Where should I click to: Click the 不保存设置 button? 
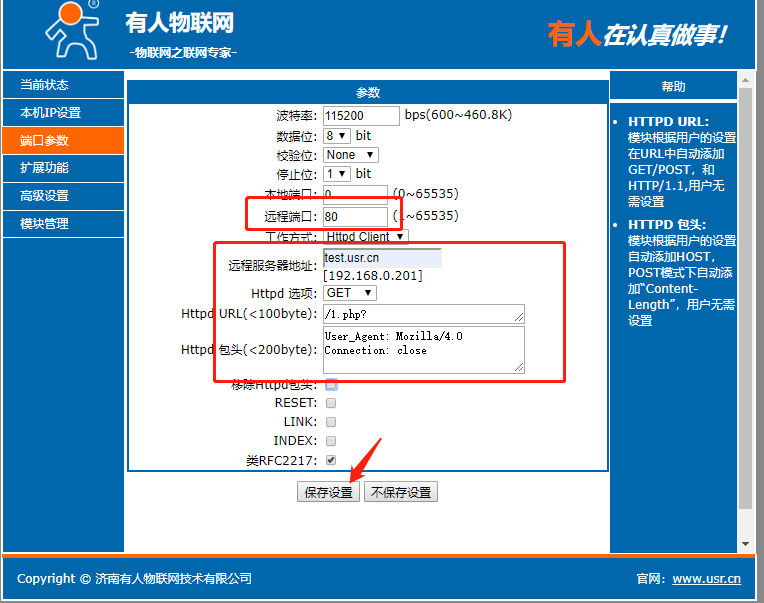[x=400, y=492]
